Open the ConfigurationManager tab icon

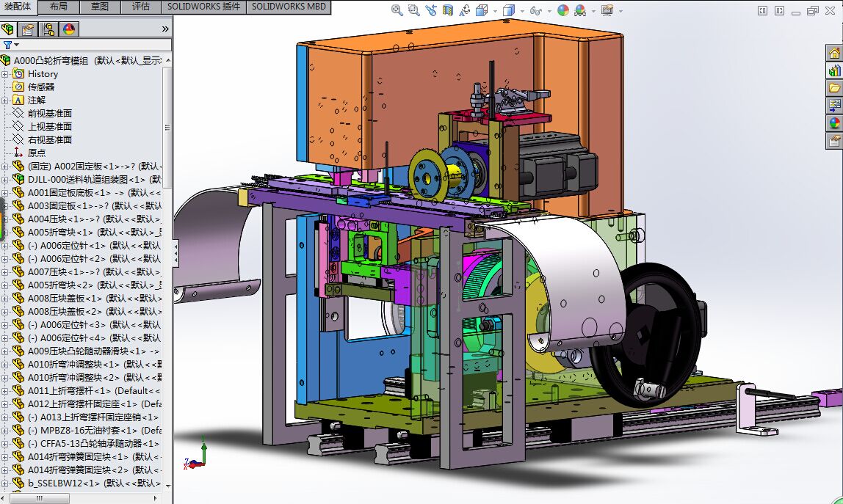click(x=48, y=29)
